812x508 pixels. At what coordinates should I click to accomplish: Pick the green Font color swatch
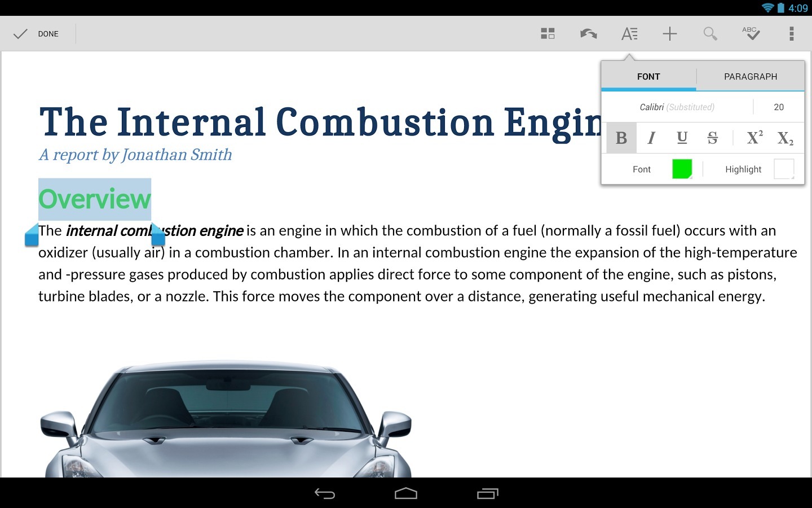[682, 168]
